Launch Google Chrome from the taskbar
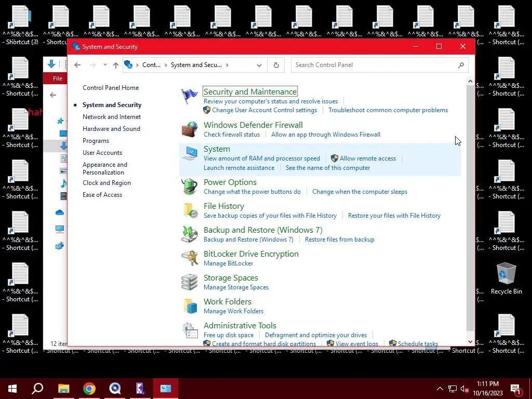This screenshot has height=399, width=532. [x=89, y=389]
